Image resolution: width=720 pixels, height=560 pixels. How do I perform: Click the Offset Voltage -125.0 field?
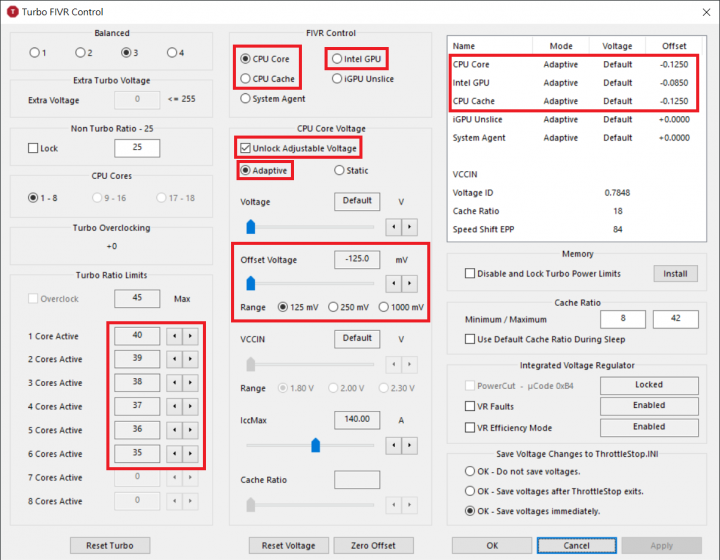(x=357, y=259)
